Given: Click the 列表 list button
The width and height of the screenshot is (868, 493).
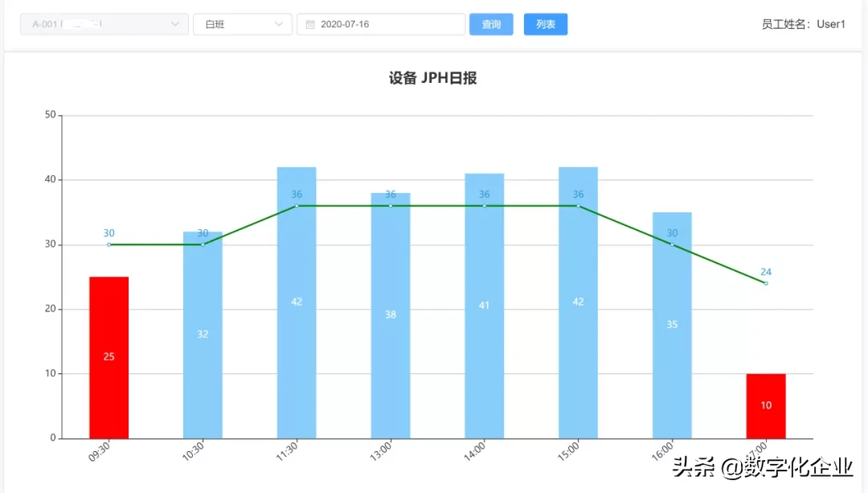Looking at the screenshot, I should click(546, 24).
